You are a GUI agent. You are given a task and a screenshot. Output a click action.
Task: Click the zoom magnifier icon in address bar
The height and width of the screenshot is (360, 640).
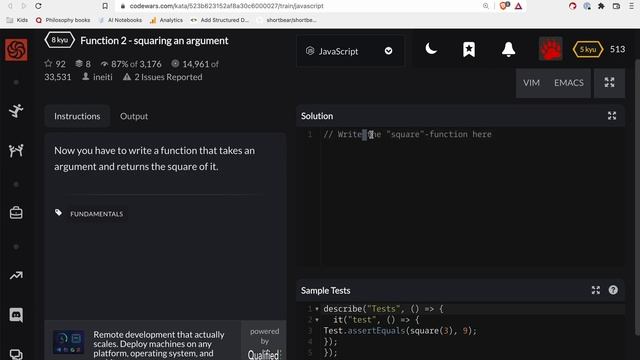pyautogui.click(x=486, y=6)
